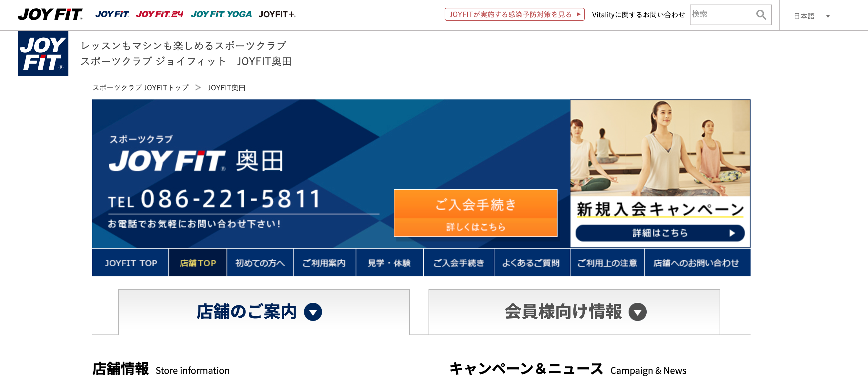The height and width of the screenshot is (390, 868).
Task: Open the green JOYFIT YOGA brand logo
Action: [x=221, y=14]
